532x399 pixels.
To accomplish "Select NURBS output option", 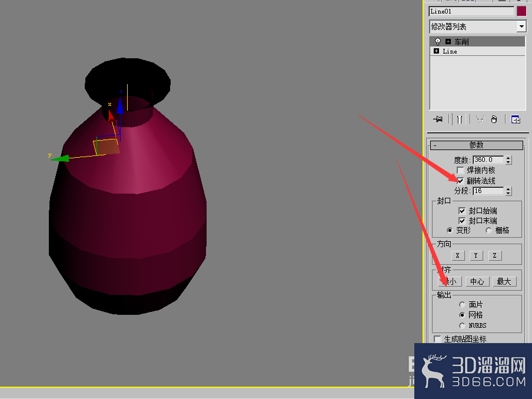I will pos(462,325).
